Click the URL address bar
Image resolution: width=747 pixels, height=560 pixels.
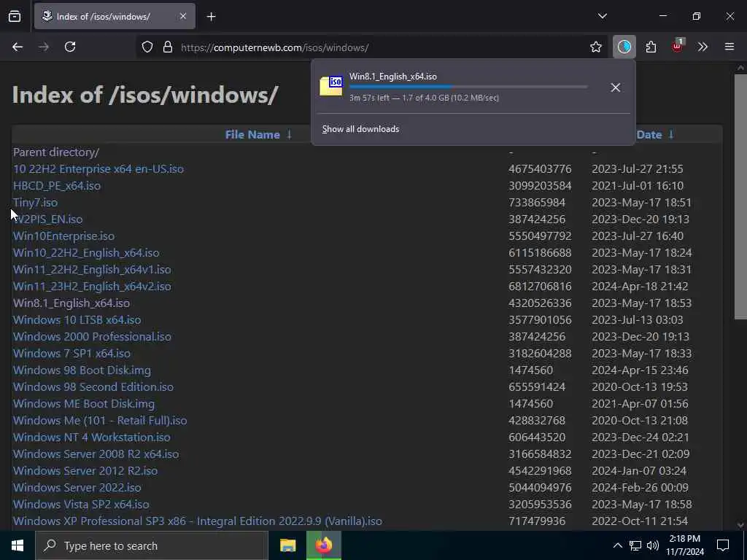tap(371, 47)
